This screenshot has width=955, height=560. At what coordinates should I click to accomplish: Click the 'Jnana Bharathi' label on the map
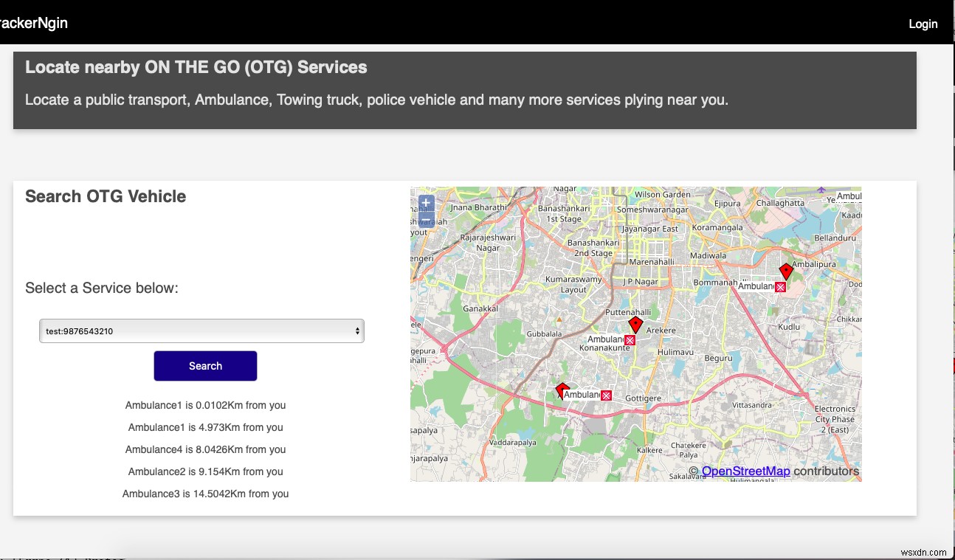tap(478, 207)
